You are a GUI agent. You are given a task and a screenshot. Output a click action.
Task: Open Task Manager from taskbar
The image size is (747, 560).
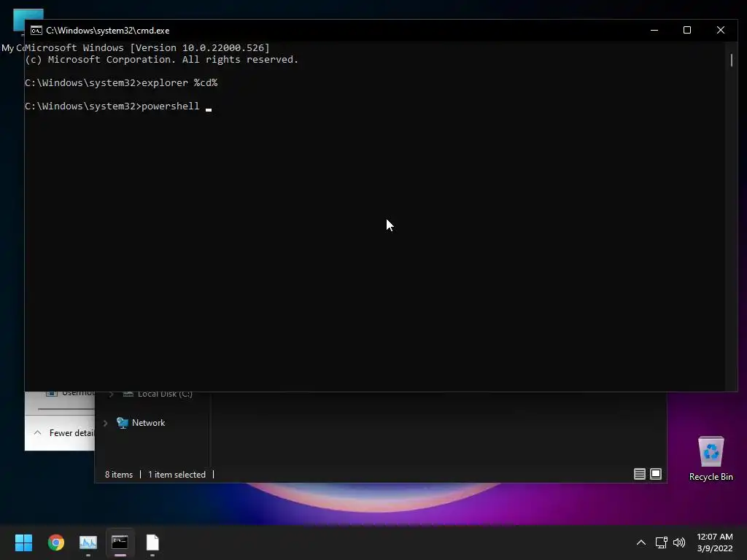[88, 542]
